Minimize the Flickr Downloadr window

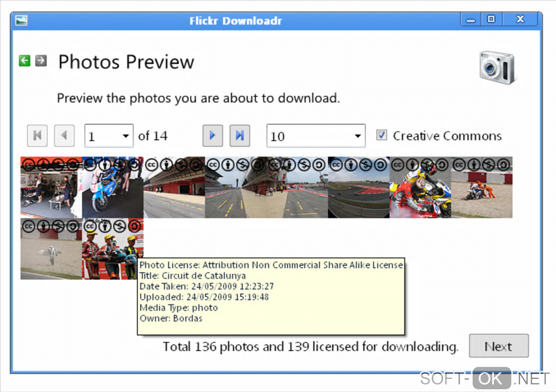pos(470,20)
